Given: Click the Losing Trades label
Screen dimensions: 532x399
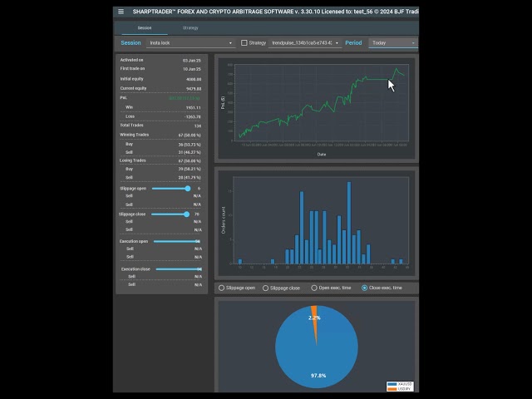Looking at the screenshot, I should point(133,160).
